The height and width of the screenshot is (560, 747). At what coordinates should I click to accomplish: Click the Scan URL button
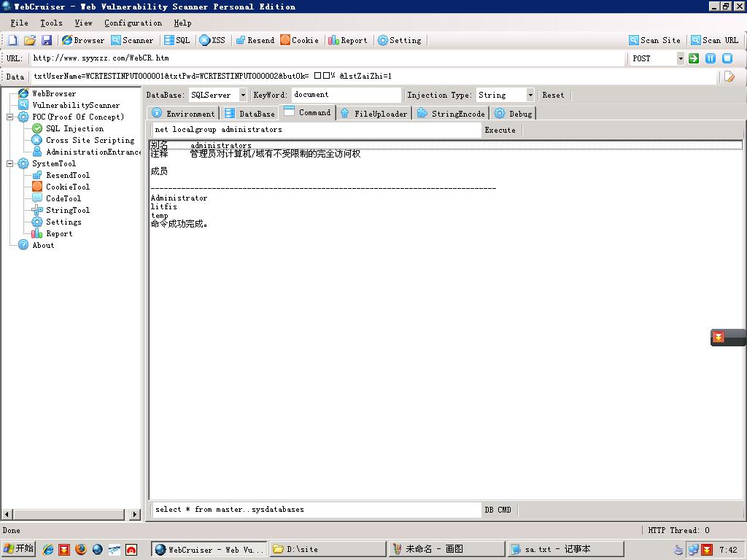(x=715, y=41)
